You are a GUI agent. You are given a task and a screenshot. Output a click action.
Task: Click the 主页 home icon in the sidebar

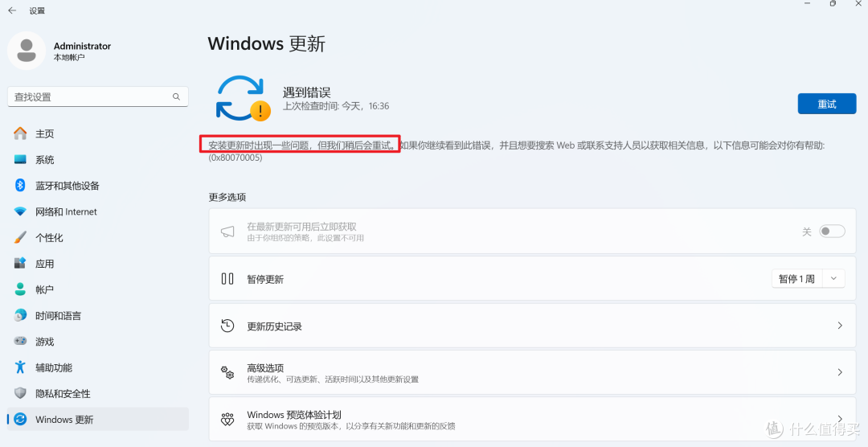coord(20,133)
